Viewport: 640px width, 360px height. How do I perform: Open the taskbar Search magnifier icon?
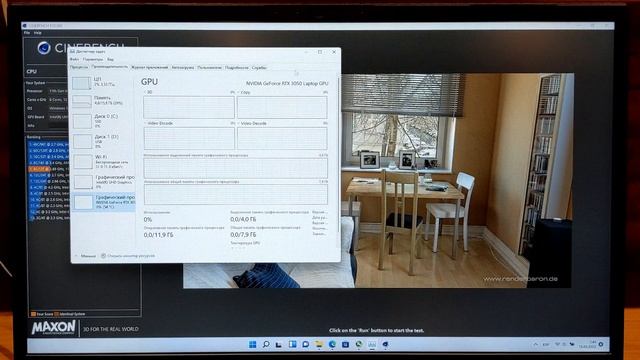coord(266,344)
